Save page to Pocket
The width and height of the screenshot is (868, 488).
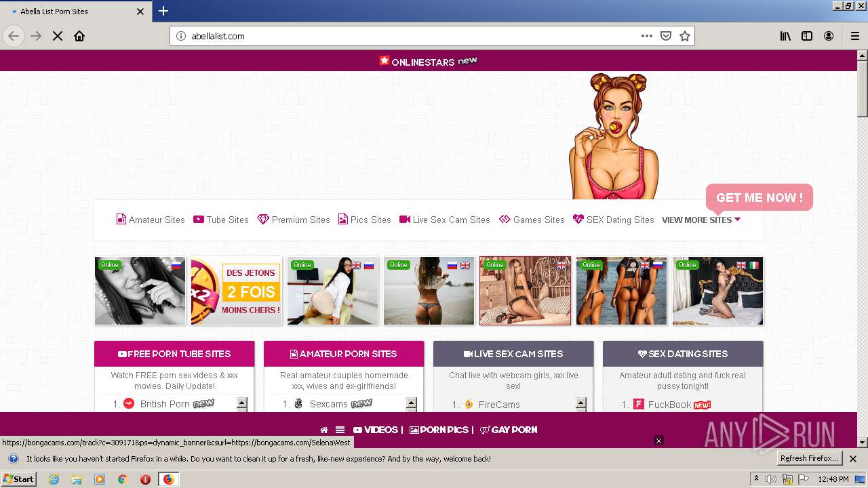[x=666, y=36]
